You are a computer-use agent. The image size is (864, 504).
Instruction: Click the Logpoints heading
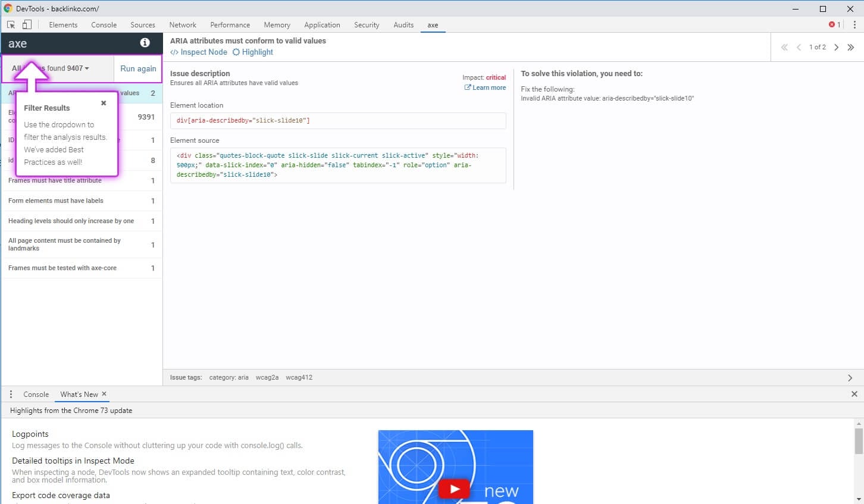[30, 434]
